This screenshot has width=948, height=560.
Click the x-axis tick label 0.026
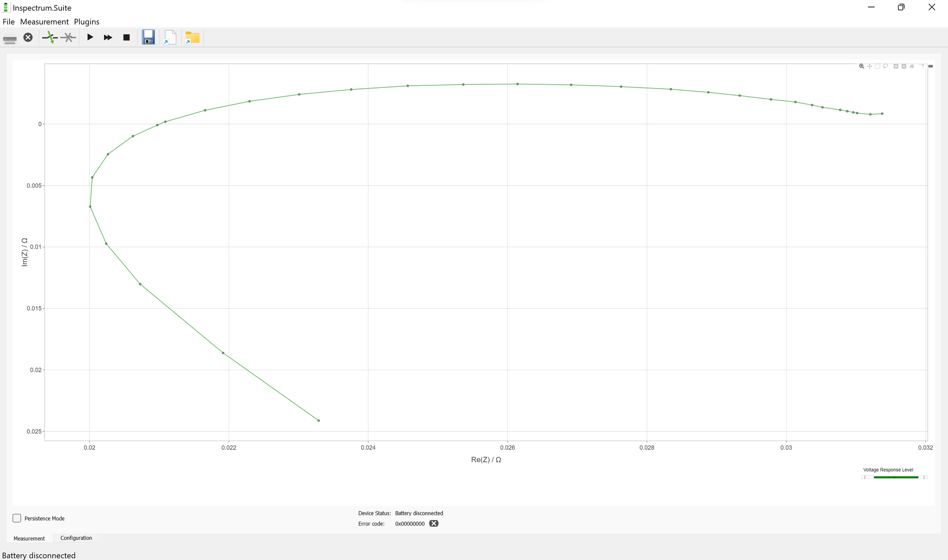click(x=507, y=448)
